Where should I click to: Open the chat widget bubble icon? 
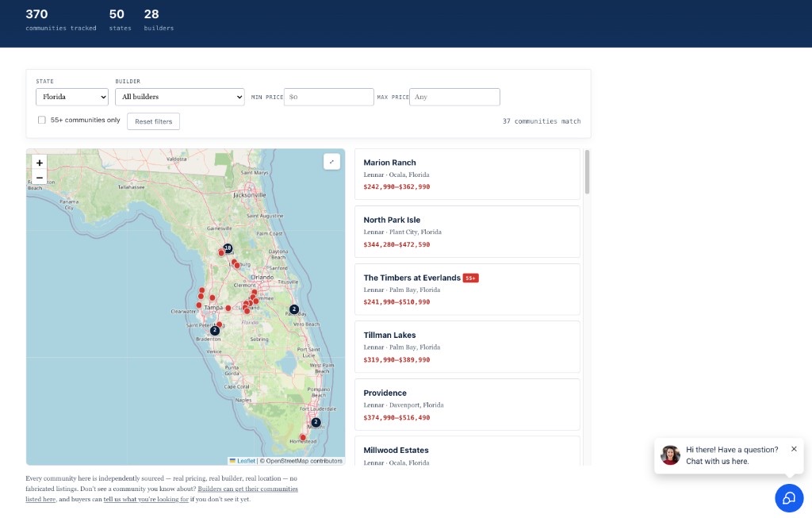tap(789, 498)
